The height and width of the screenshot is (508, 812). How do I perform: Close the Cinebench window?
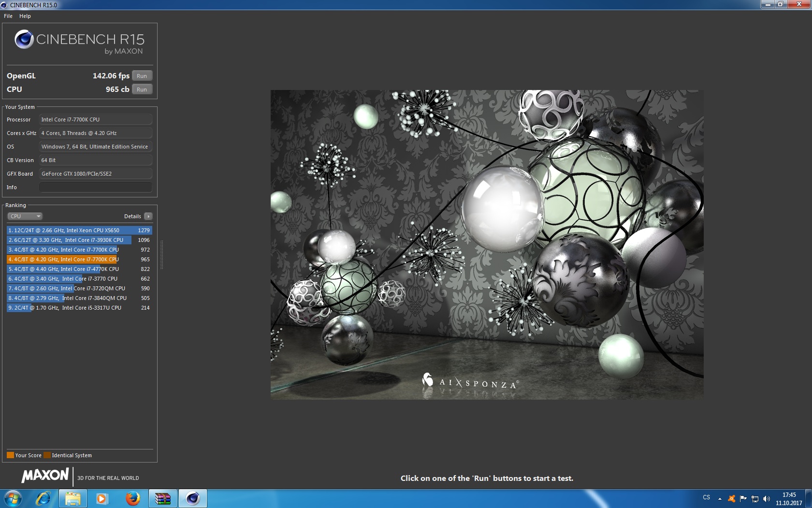point(799,4)
